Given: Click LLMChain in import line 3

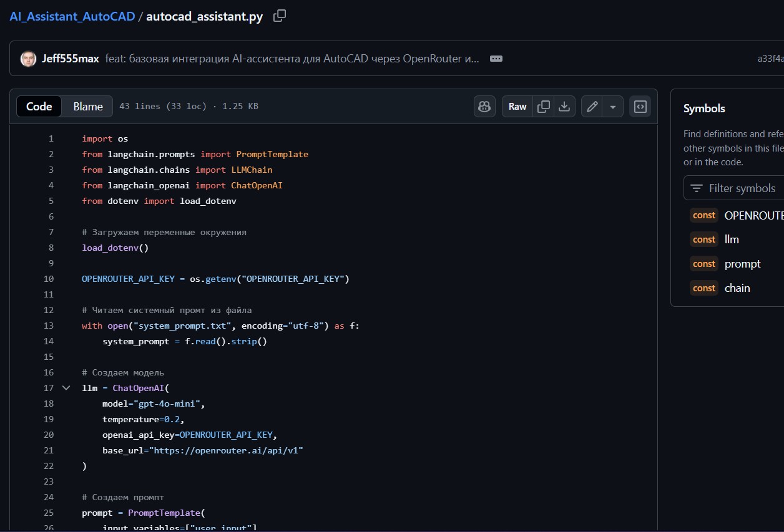Looking at the screenshot, I should point(252,170).
